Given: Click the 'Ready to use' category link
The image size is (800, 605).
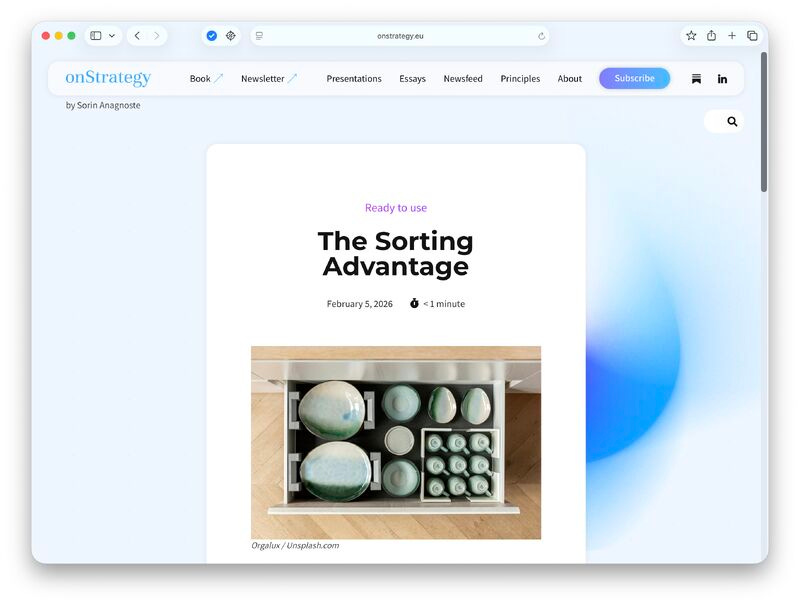Looking at the screenshot, I should coord(396,208).
